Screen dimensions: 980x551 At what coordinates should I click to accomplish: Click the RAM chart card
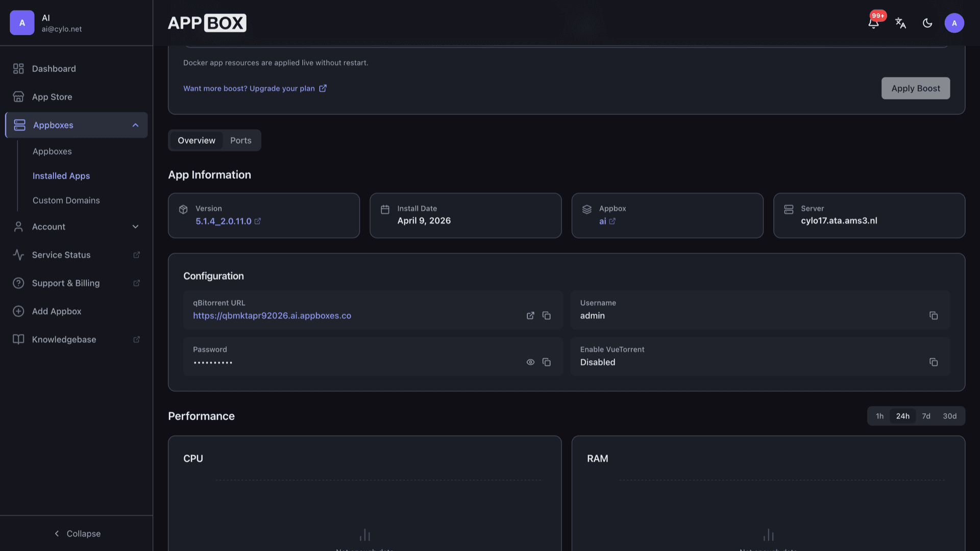[768, 493]
